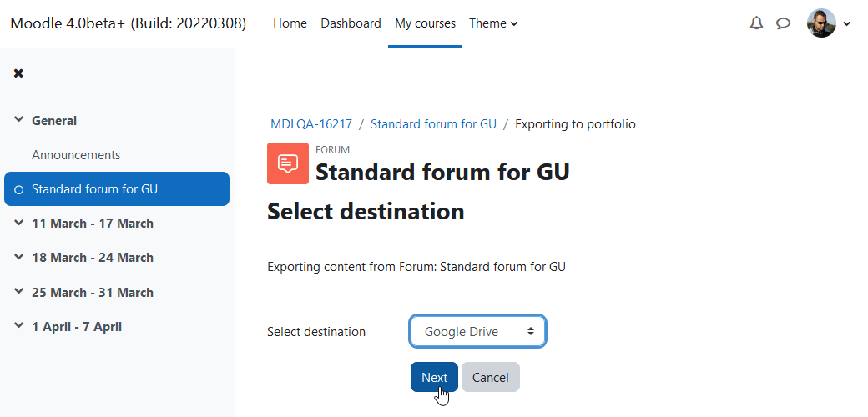
Task: Switch to My courses tab
Action: 425,23
